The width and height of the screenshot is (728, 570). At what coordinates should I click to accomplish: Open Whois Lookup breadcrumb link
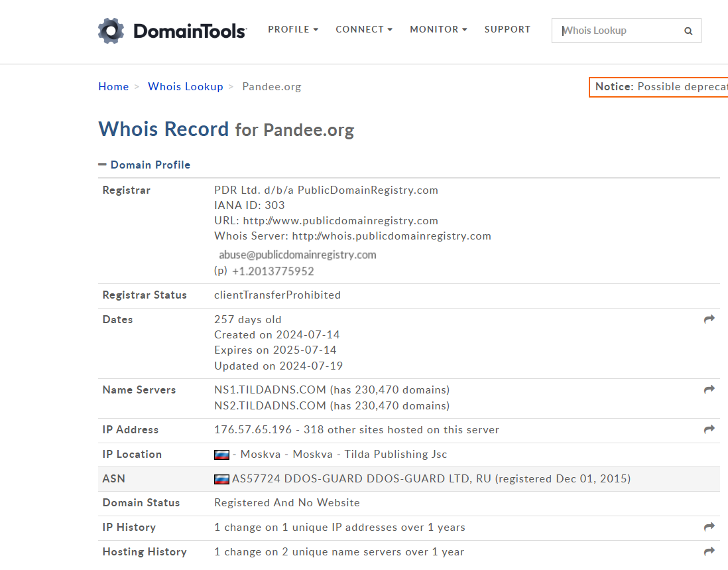(185, 87)
